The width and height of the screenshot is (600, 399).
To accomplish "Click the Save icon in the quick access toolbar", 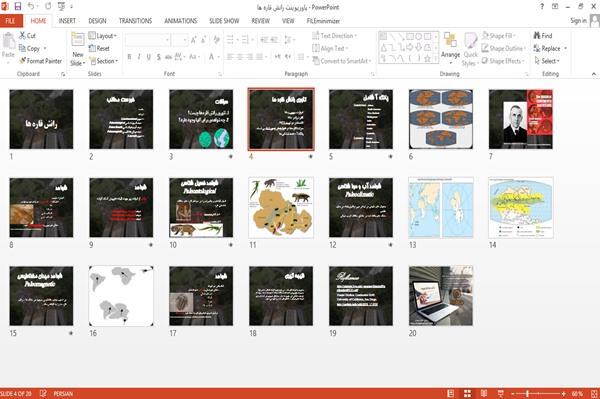I will coord(18,7).
